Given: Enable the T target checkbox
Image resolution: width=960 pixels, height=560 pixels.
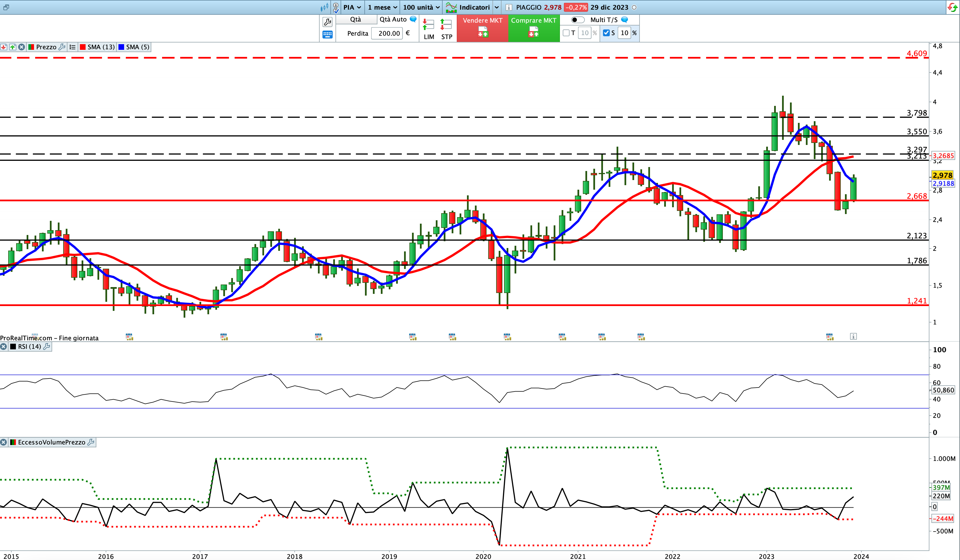Looking at the screenshot, I should coord(566,33).
